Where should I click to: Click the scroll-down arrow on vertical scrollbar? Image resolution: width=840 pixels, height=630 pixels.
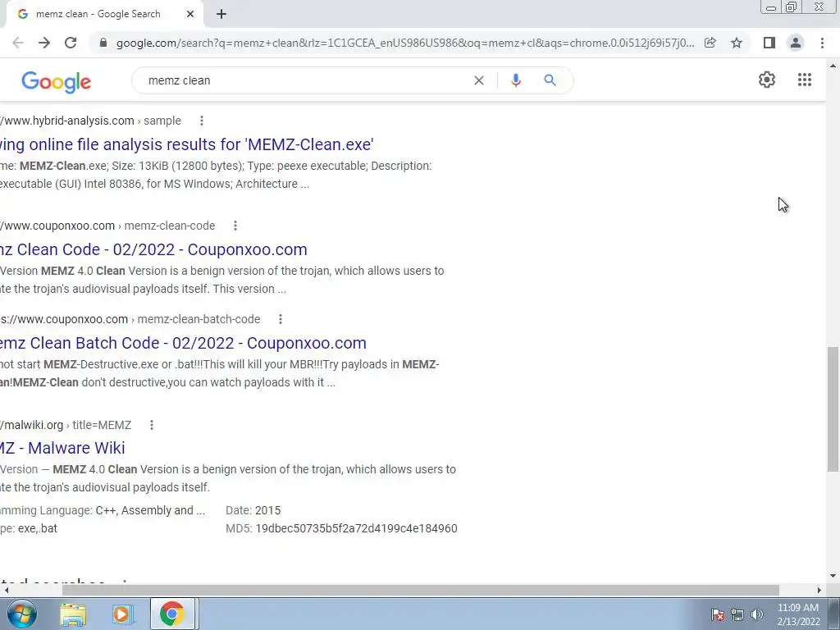(x=833, y=577)
